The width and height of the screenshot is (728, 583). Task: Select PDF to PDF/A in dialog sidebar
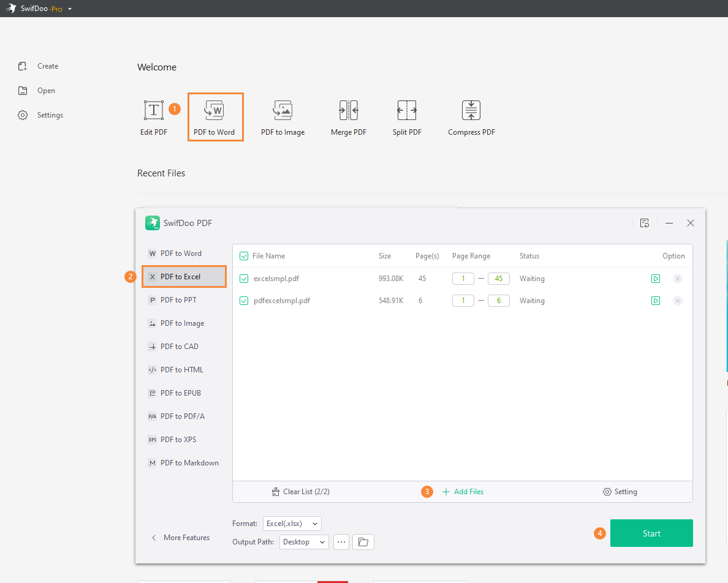184,416
